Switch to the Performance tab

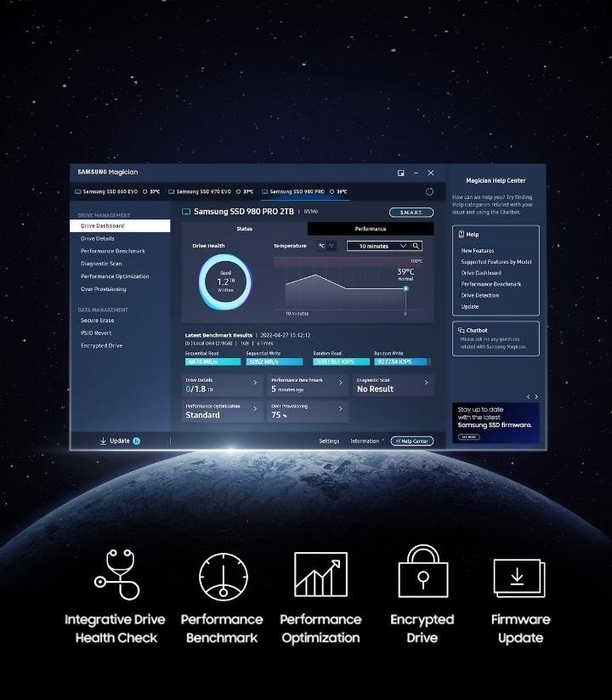[370, 229]
